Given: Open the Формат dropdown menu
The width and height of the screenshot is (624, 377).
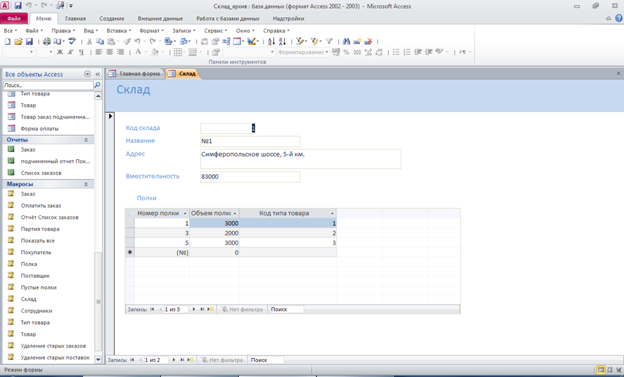Looking at the screenshot, I should point(151,31).
